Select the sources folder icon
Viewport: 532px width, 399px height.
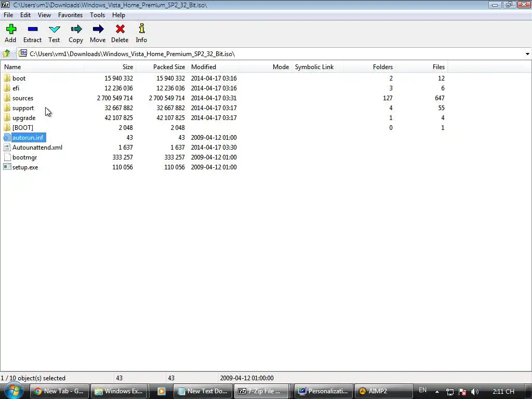(x=7, y=98)
